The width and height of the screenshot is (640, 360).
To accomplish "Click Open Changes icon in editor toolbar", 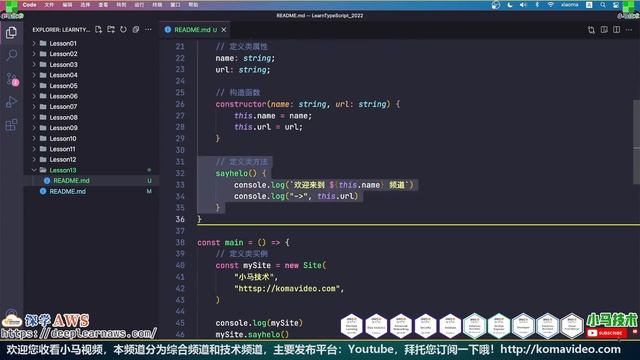I will 591,30.
